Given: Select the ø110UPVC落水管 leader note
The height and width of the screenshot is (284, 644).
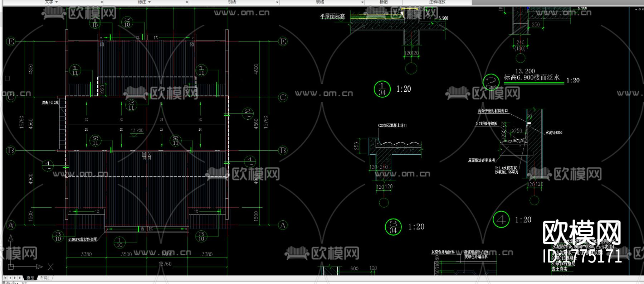Looking at the screenshot, I should 83,239.
